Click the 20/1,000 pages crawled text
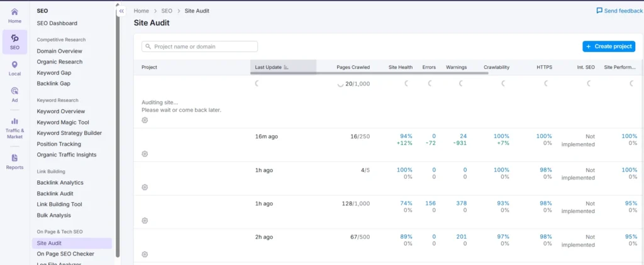The image size is (644, 265). (357, 84)
